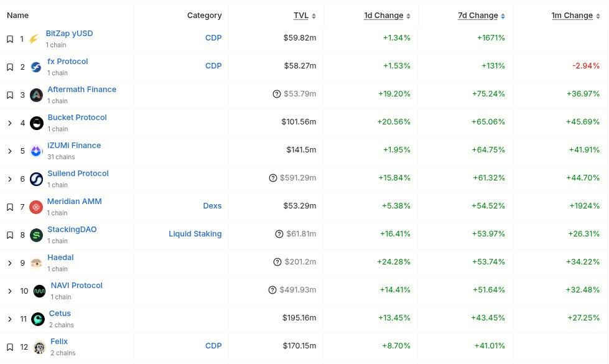This screenshot has height=364, width=609.
Task: Click the fx Protocol logo icon
Action: (x=36, y=67)
